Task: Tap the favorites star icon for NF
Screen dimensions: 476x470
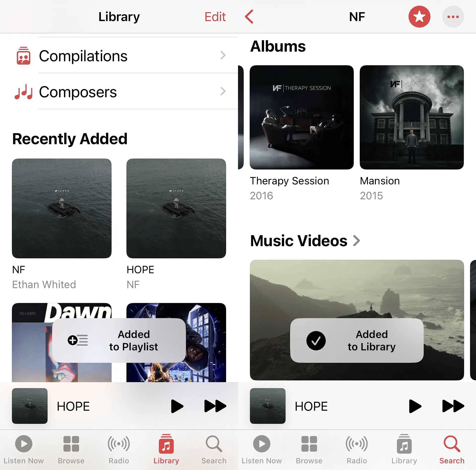Action: (x=419, y=16)
